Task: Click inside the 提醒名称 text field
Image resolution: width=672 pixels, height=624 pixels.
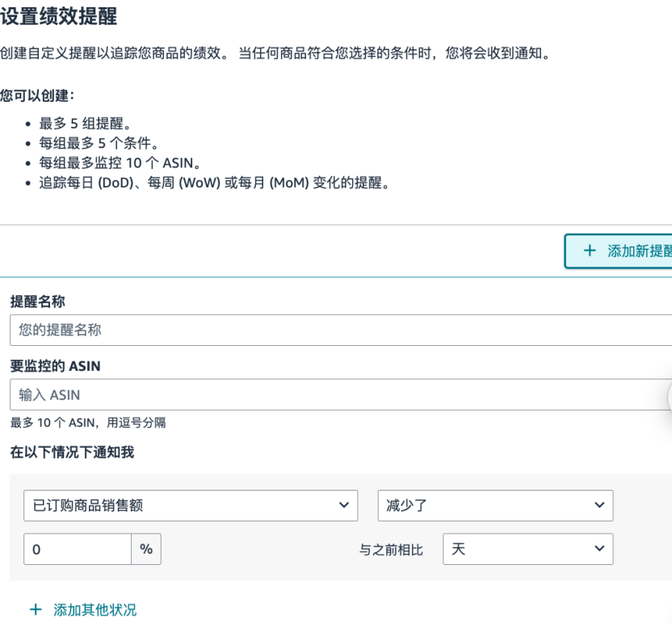Action: click(242, 329)
